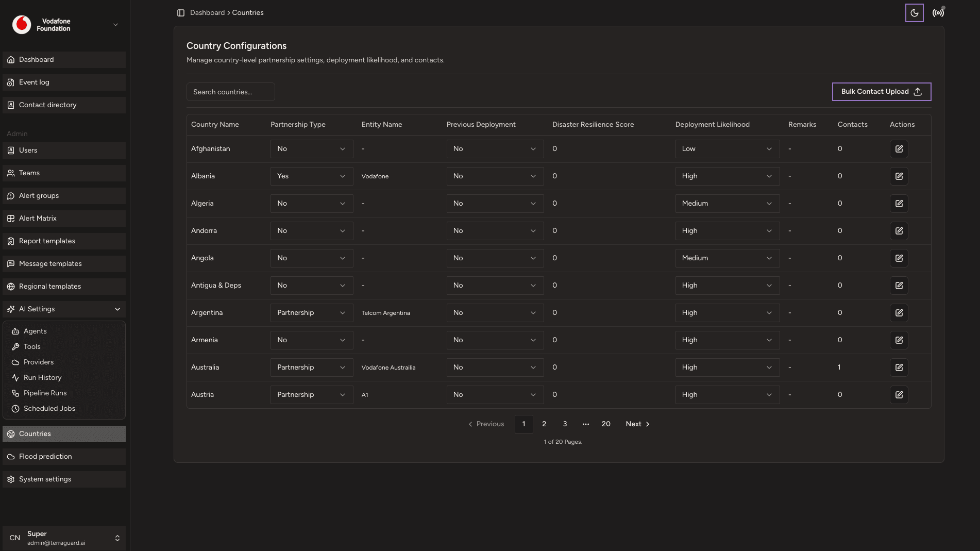
Task: Click the Deployment Likelihood column header
Action: (x=712, y=125)
